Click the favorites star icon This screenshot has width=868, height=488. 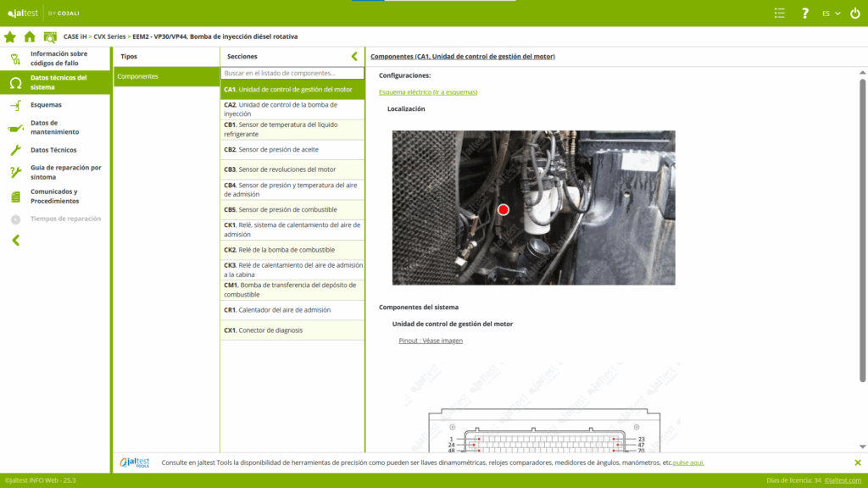click(x=10, y=36)
